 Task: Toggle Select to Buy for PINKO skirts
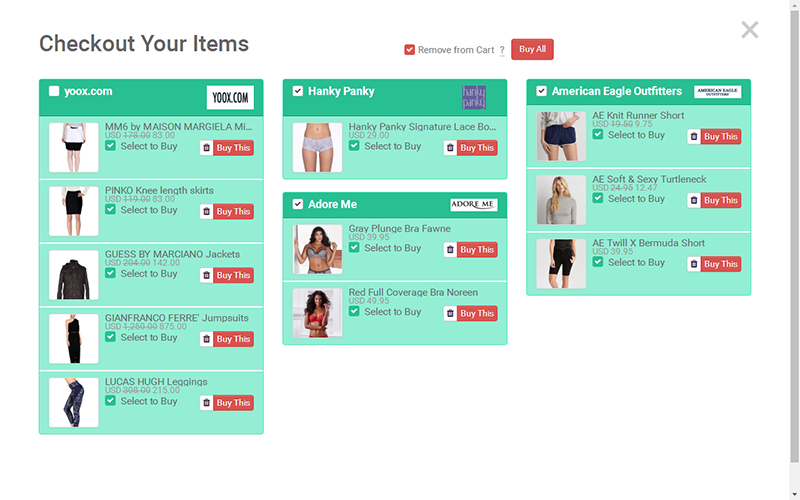[x=110, y=210]
